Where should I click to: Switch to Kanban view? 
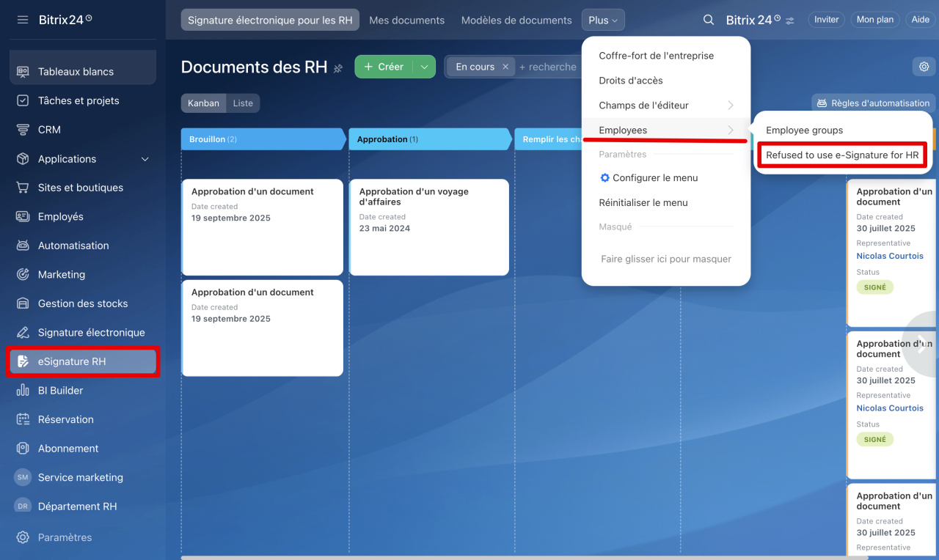(x=203, y=103)
